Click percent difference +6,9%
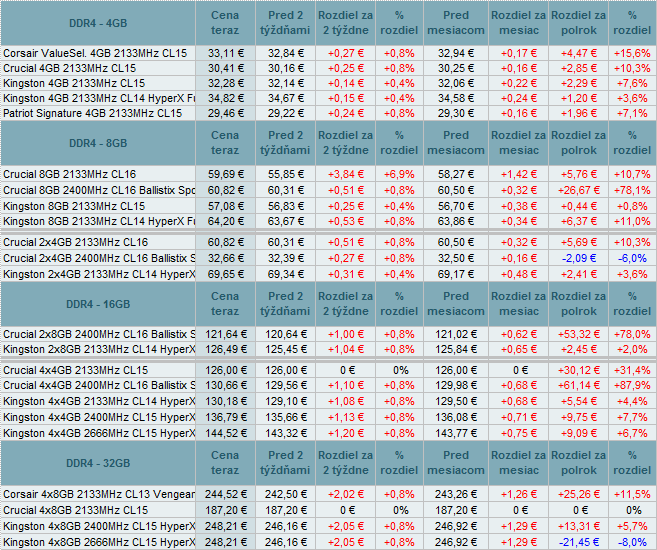This screenshot has width=657, height=550. point(399,174)
